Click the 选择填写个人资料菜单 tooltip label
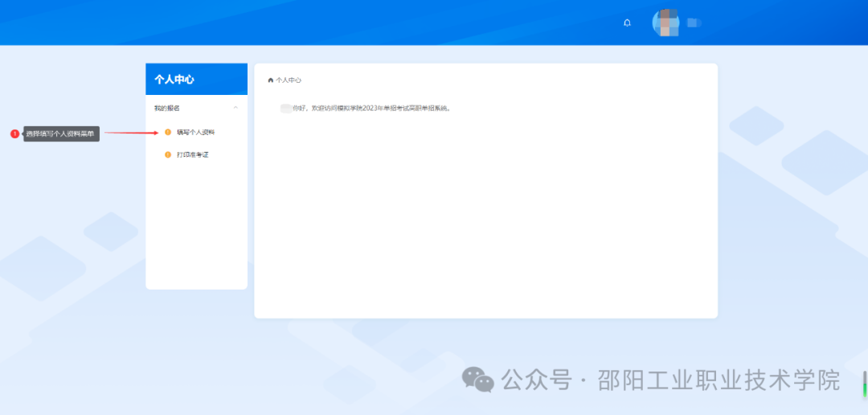Screen dimensions: 868x415 coord(60,134)
